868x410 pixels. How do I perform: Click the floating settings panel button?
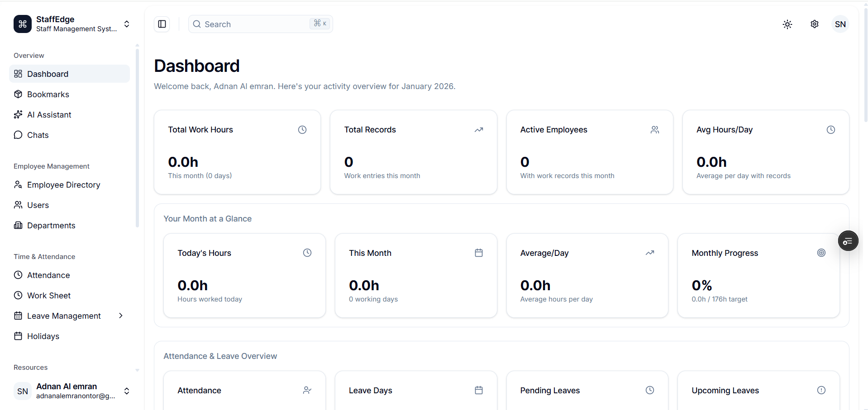point(848,241)
